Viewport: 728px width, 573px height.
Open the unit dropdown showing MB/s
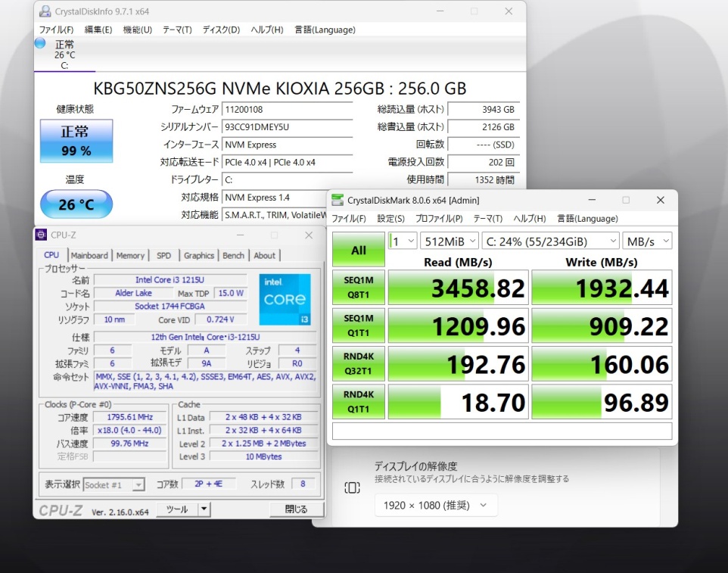pos(647,241)
